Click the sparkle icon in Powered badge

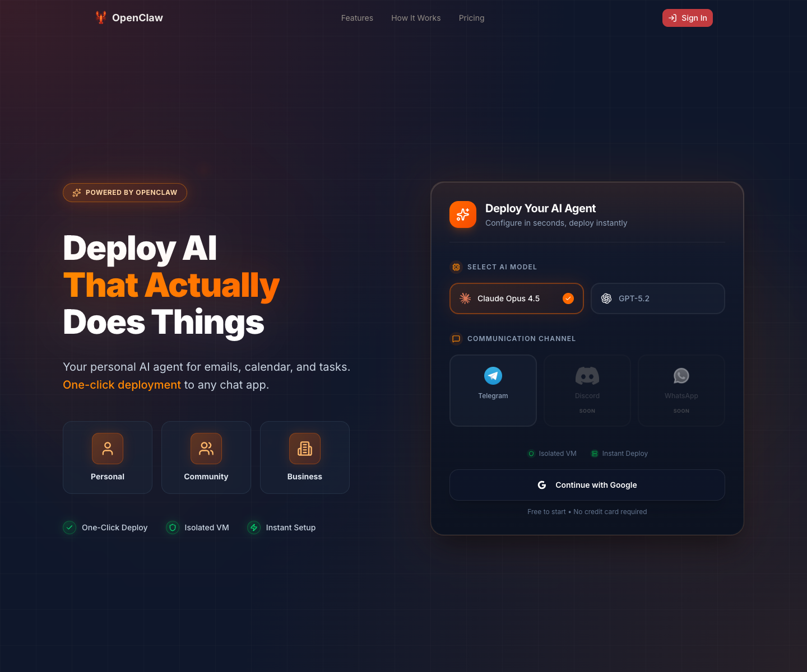77,193
